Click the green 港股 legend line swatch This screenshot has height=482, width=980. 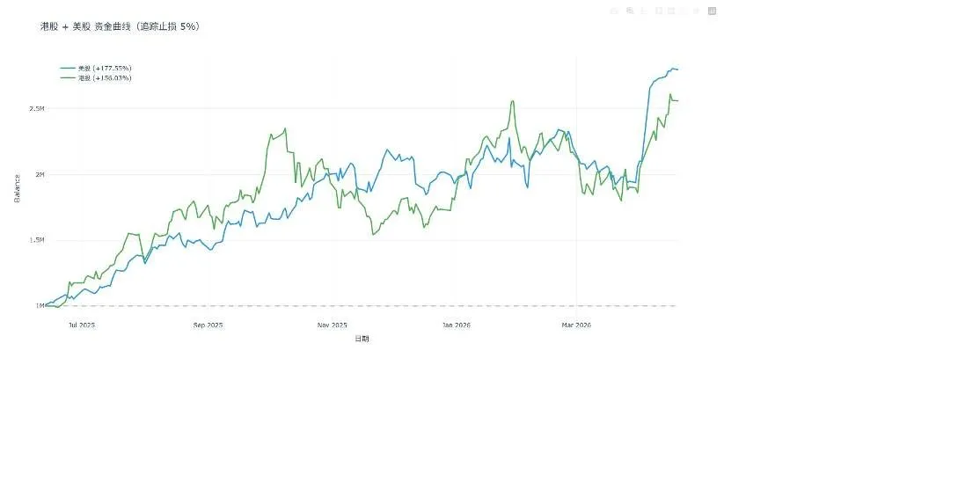68,78
